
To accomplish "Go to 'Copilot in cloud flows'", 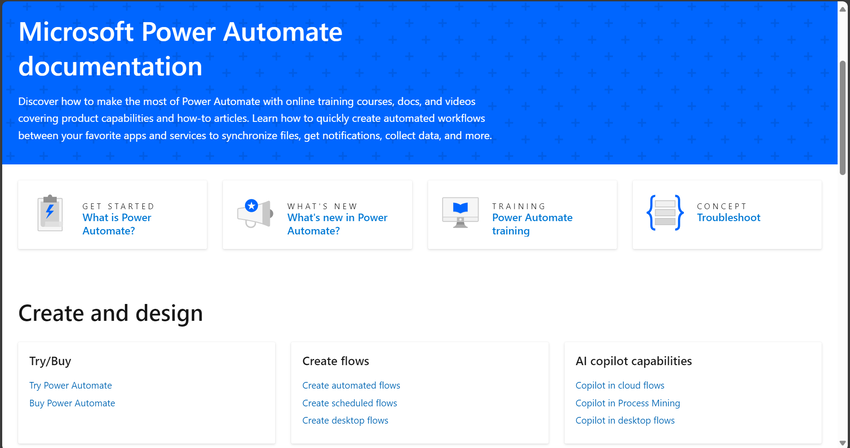I will 620,386.
